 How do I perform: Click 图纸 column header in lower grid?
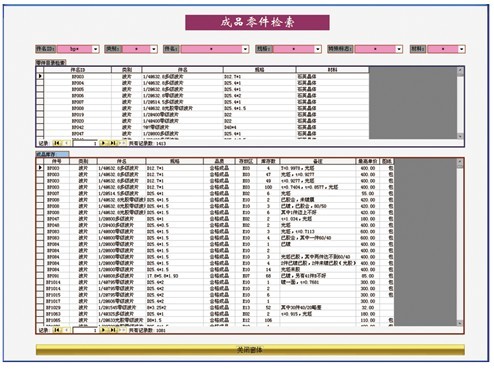(387, 161)
